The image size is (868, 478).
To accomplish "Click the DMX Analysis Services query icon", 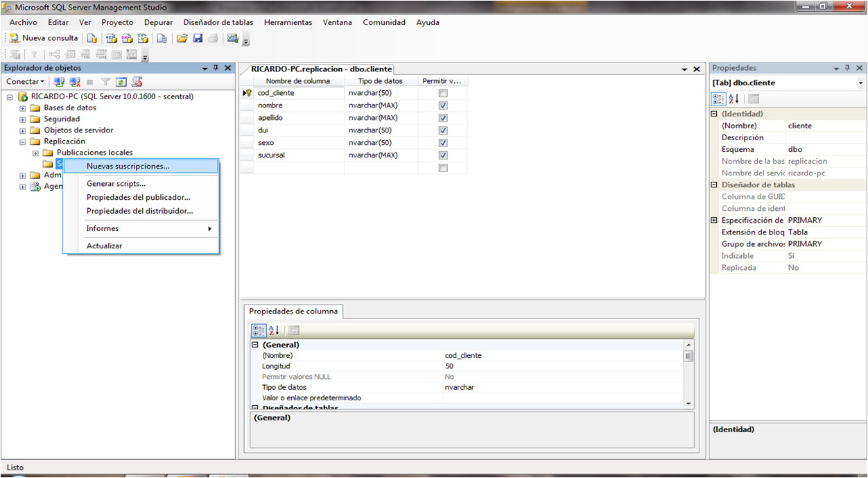I will [128, 38].
